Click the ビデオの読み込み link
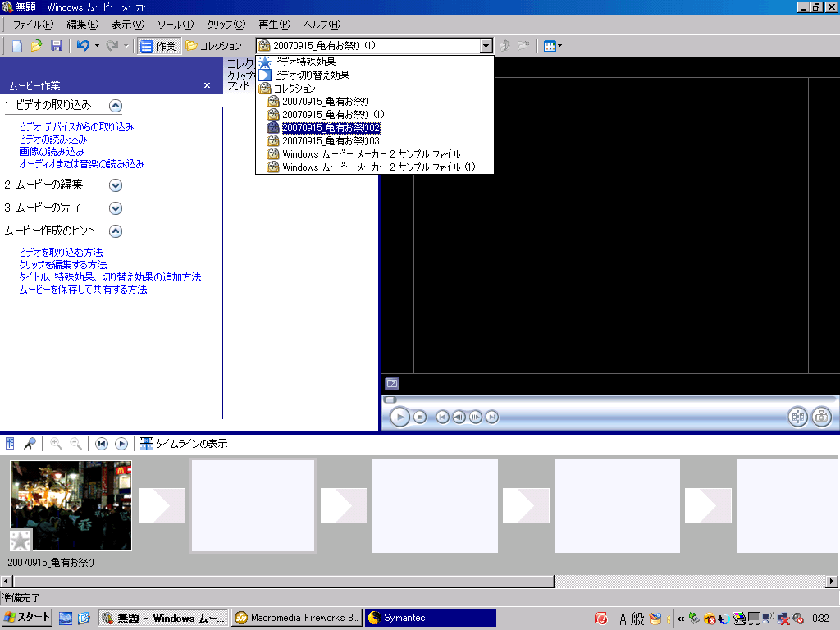Image resolution: width=840 pixels, height=630 pixels. (x=52, y=139)
